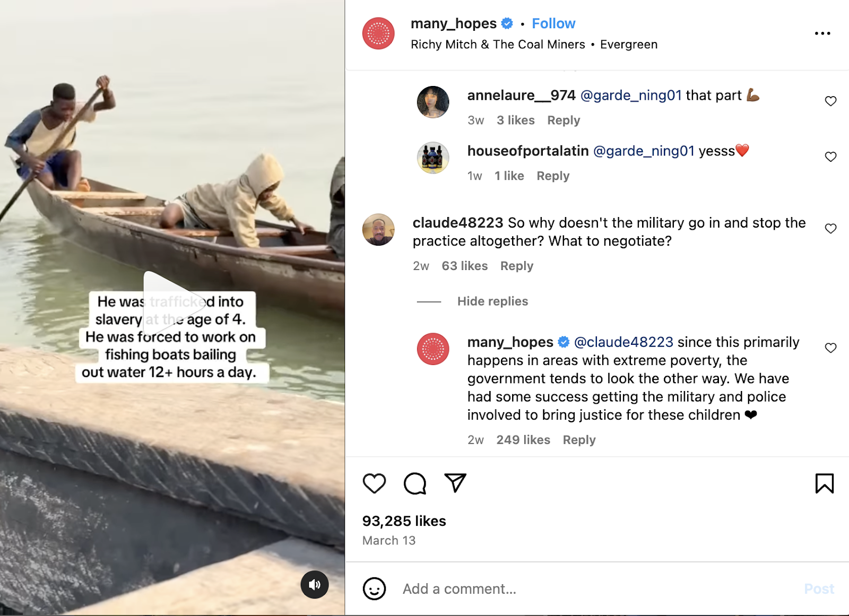Image resolution: width=849 pixels, height=616 pixels.
Task: View who liked via 93,285 likes
Action: 404,521
